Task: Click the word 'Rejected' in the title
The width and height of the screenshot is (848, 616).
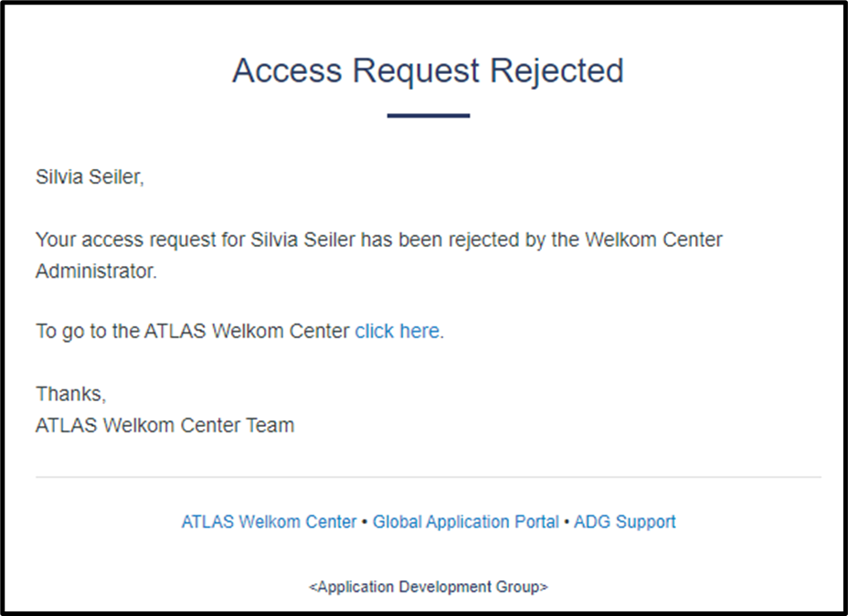Action: click(x=557, y=70)
